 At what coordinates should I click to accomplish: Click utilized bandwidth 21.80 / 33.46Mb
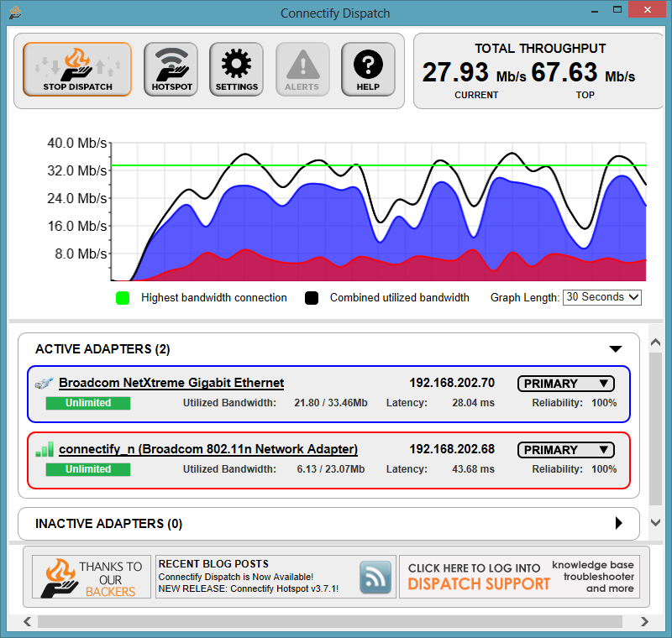click(331, 403)
